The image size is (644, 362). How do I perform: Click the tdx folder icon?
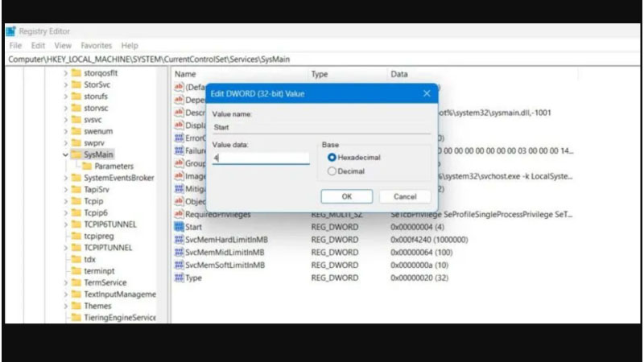tap(76, 259)
